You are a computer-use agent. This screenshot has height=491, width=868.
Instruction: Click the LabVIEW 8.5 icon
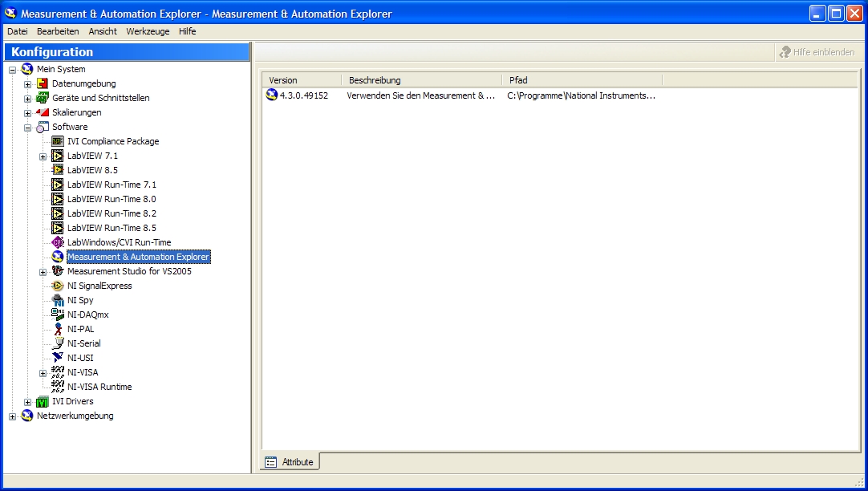58,170
